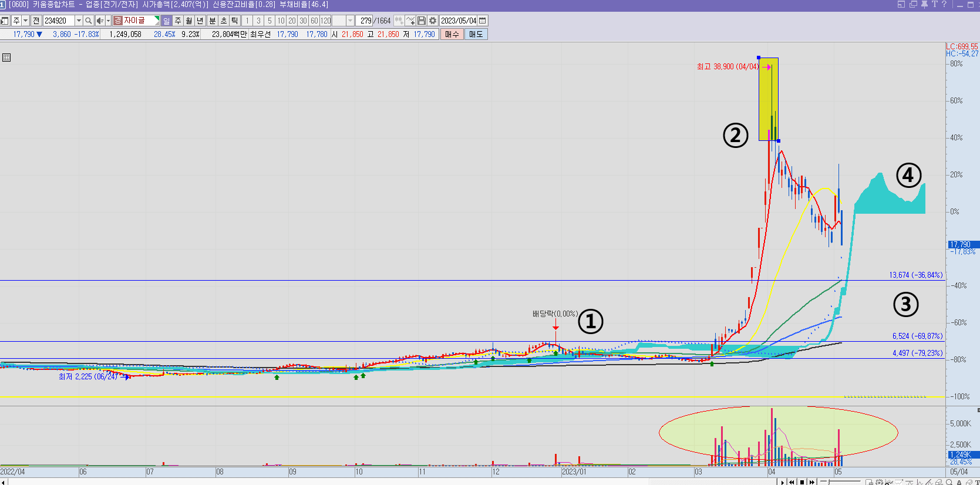Open the help question mark icon
The image size is (980, 485).
[944, 4]
